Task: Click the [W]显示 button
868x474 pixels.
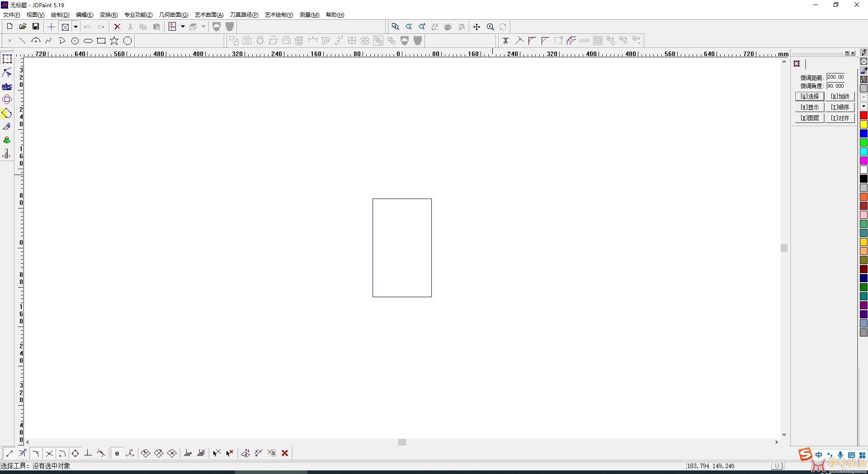Action: click(810, 107)
